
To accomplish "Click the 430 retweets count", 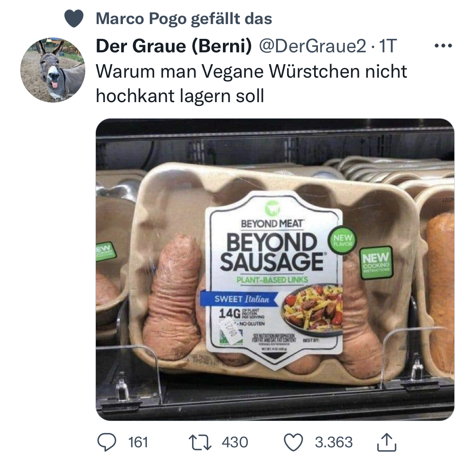I will tap(235, 442).
